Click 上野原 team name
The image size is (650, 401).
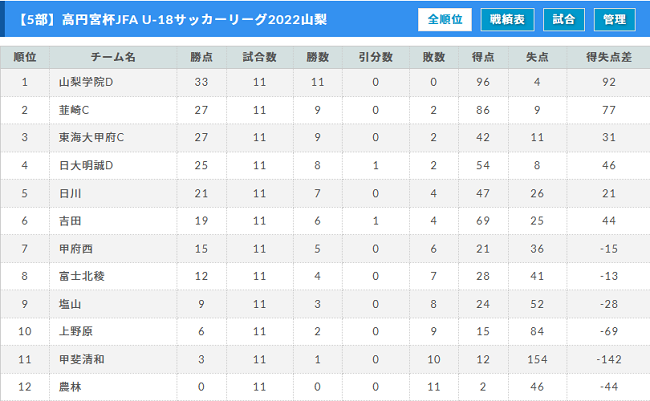point(76,331)
